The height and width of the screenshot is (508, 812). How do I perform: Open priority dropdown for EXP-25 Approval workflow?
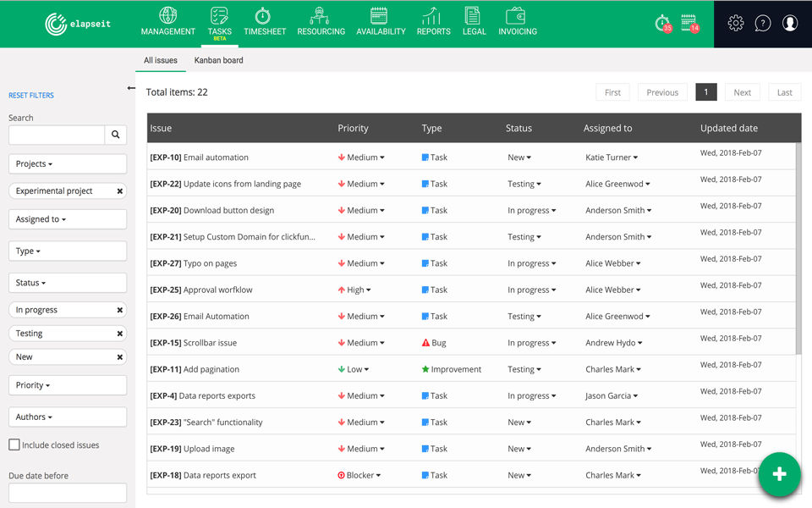coord(355,290)
